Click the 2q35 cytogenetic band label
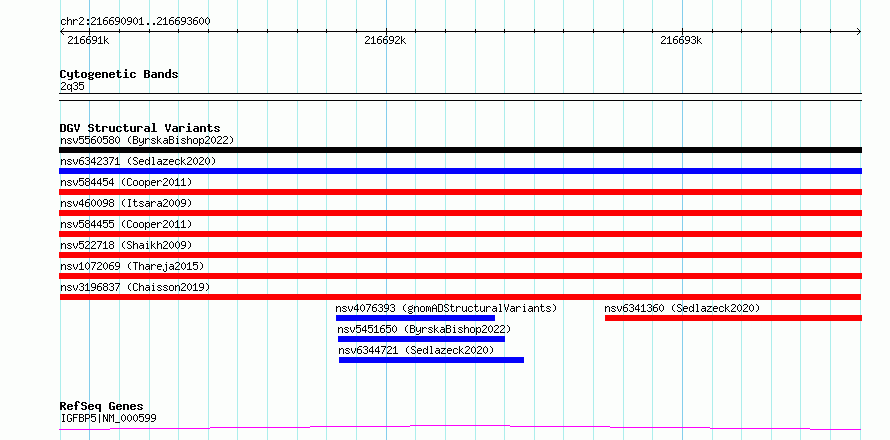Screen dimensions: 890x440 pos(72,86)
